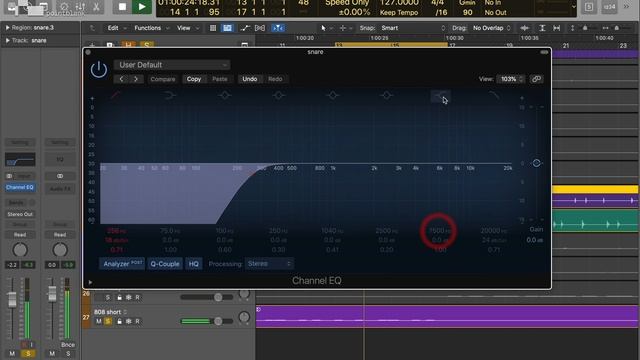Select the scissors editor icon in control bar

[x=96, y=7]
